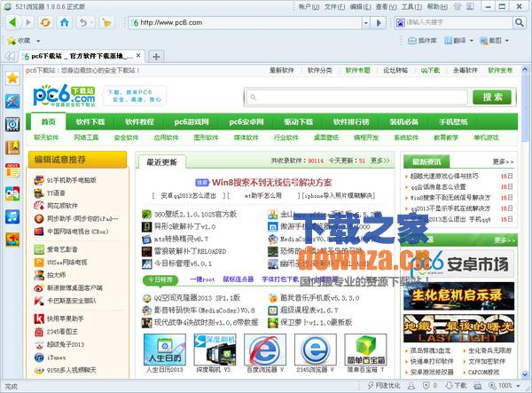Image resolution: width=532 pixels, height=393 pixels.
Task: Open the 编辑(E) menu
Action: 360,6
